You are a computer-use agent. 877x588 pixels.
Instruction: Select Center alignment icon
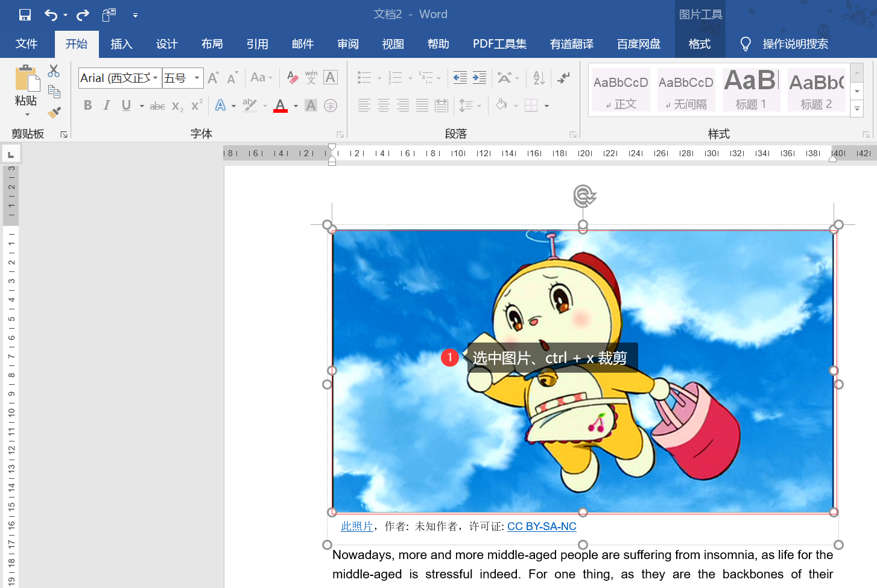pyautogui.click(x=384, y=106)
